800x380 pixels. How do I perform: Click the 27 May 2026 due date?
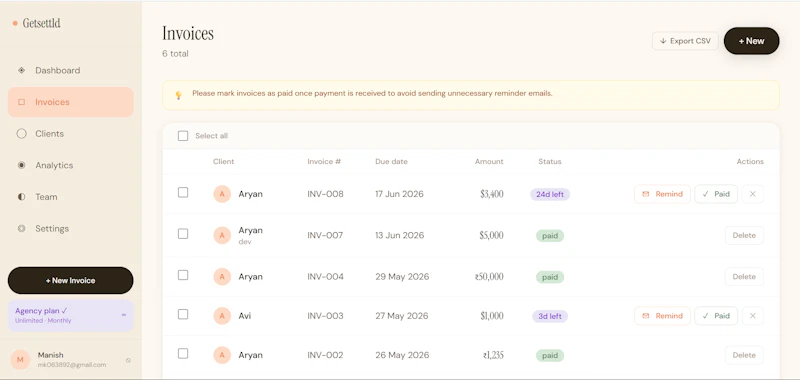tap(402, 316)
